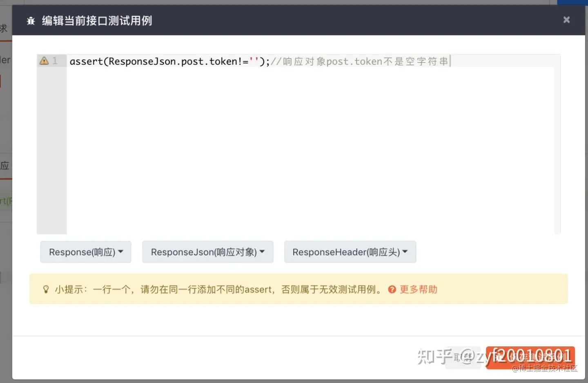Click the bug icon in dialog title
The height and width of the screenshot is (383, 588).
tap(31, 21)
